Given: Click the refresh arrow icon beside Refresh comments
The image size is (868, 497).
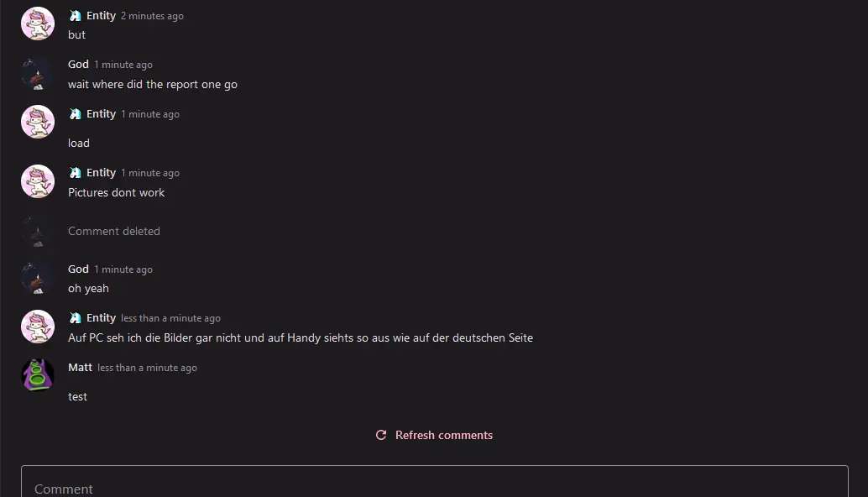Looking at the screenshot, I should [x=381, y=435].
